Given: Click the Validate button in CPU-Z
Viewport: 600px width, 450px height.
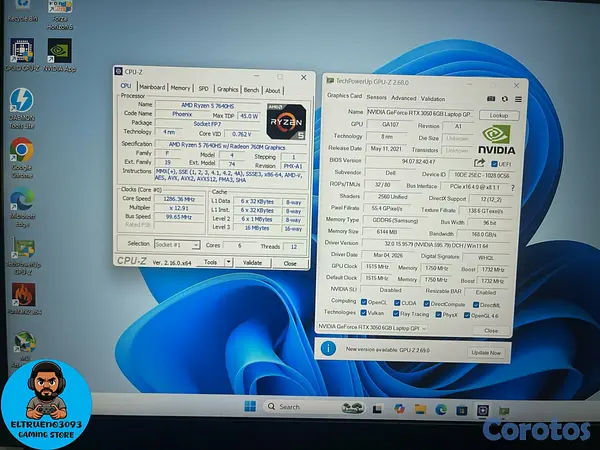Looking at the screenshot, I should tap(253, 262).
